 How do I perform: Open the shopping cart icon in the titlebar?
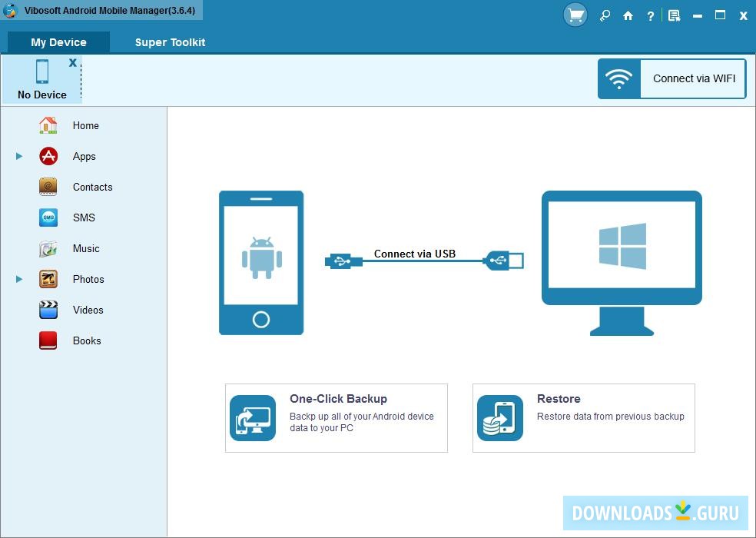click(x=575, y=15)
